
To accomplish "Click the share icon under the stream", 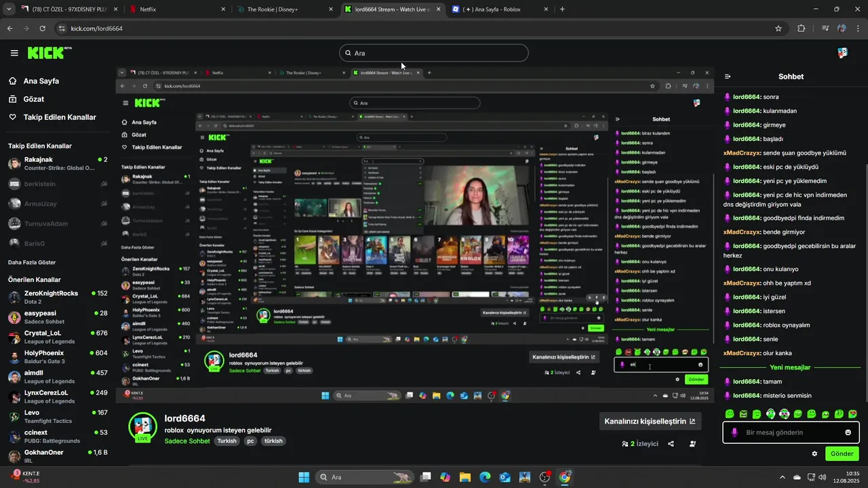I will point(671,444).
